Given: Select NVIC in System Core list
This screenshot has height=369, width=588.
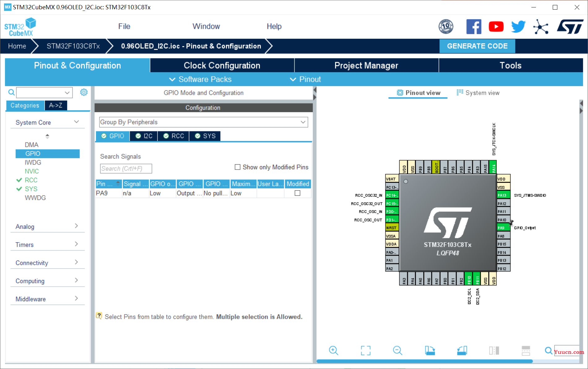Looking at the screenshot, I should tap(32, 171).
